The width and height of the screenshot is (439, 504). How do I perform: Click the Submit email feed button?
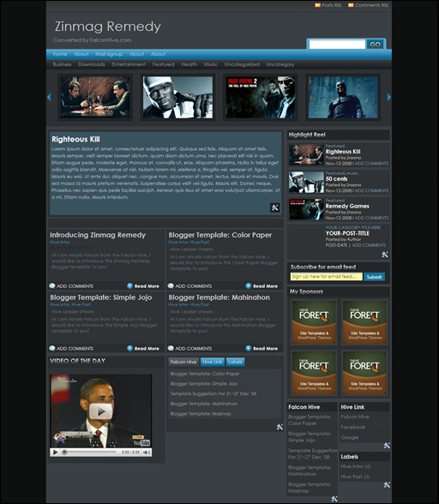[374, 277]
